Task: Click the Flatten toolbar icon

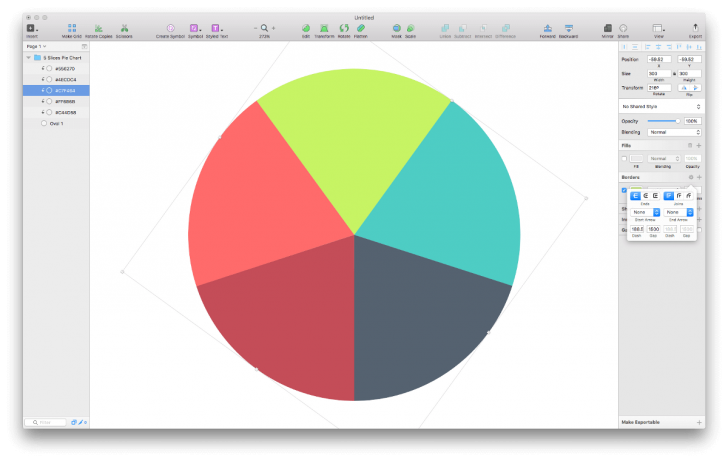Action: (x=361, y=28)
